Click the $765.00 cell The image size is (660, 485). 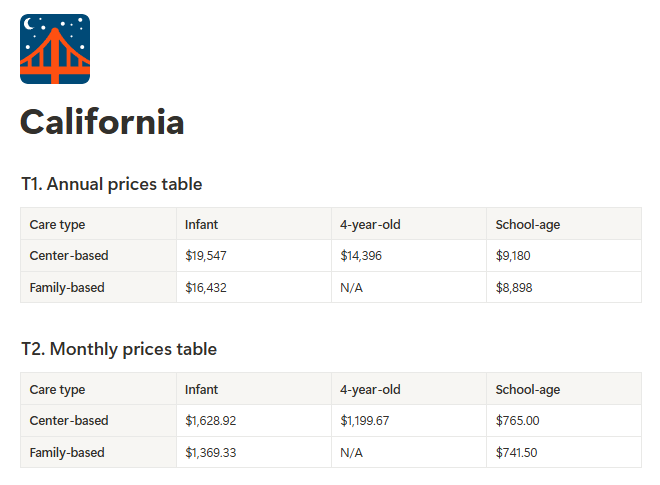(564, 421)
